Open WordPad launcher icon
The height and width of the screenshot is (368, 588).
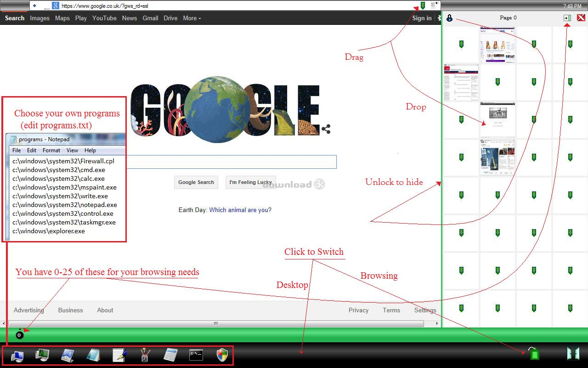pyautogui.click(x=119, y=355)
